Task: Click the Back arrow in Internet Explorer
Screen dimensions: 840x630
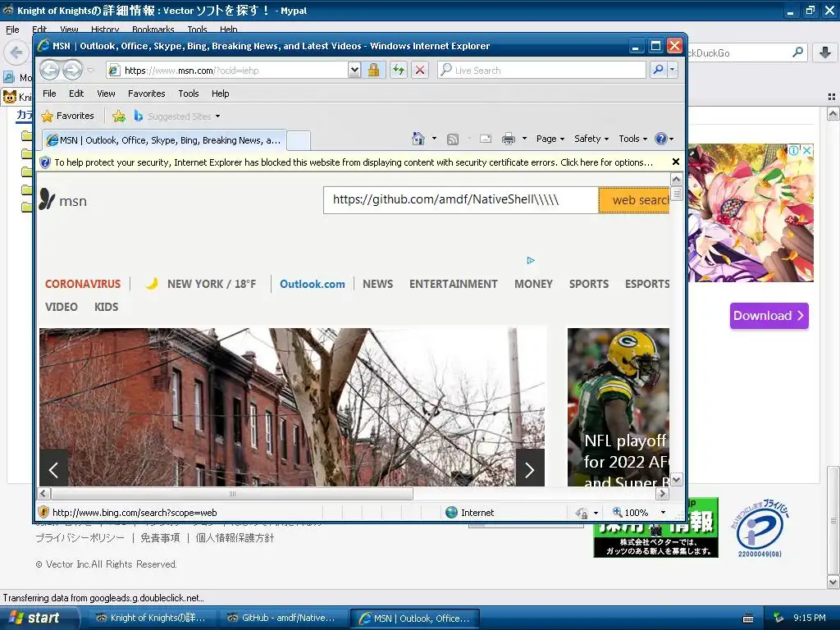Action: (x=50, y=70)
